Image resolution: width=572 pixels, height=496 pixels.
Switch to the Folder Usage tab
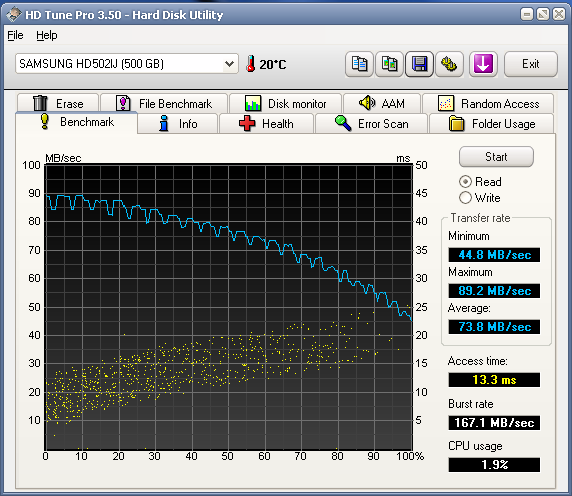click(492, 124)
